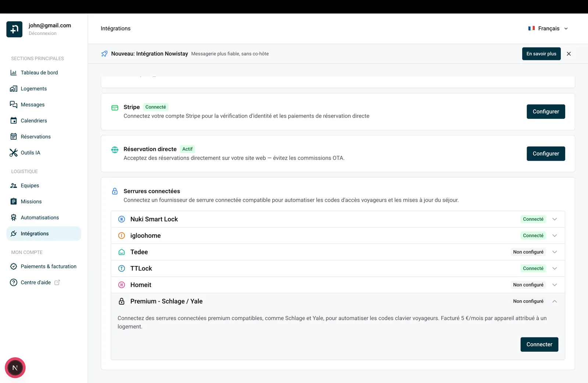Click the igloohome orange logo icon
The width and height of the screenshot is (588, 383).
(x=122, y=235)
